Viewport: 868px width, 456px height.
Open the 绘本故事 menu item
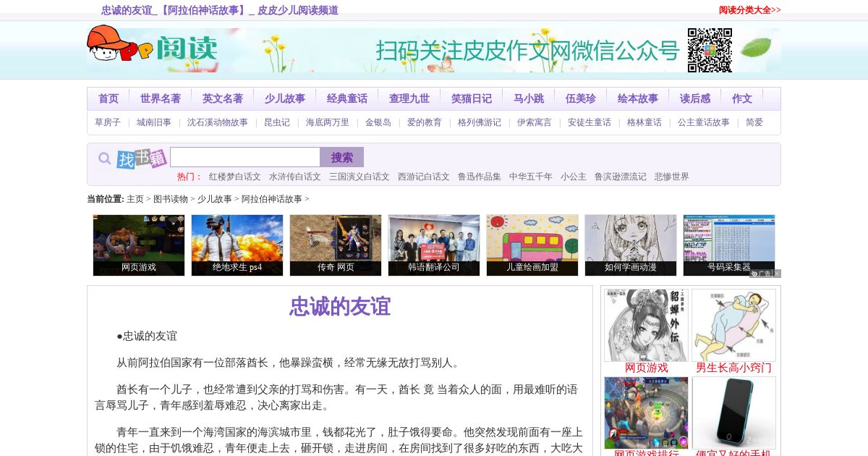(x=638, y=98)
